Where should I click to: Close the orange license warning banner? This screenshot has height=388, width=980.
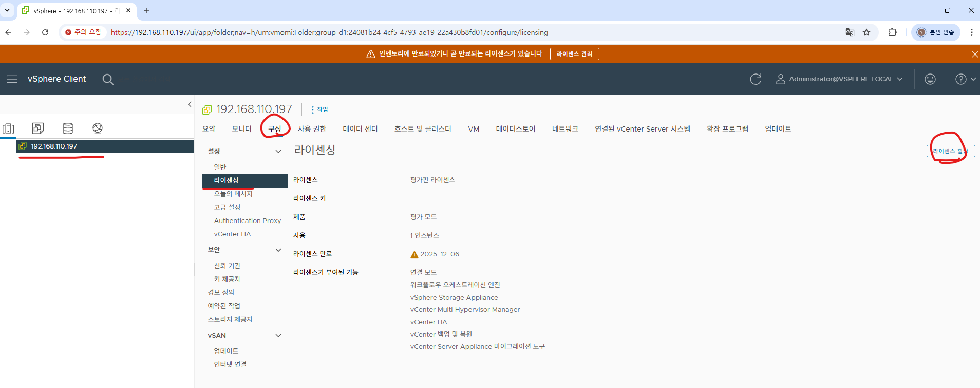point(975,54)
